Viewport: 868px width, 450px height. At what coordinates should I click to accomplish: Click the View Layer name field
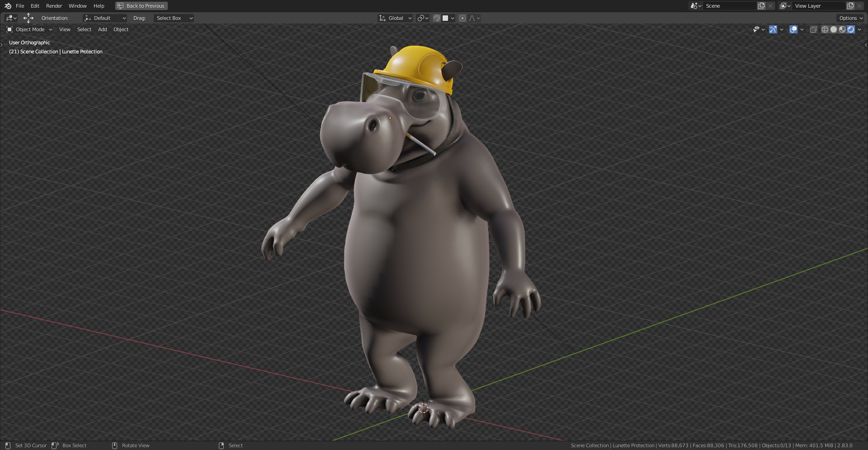pos(819,6)
